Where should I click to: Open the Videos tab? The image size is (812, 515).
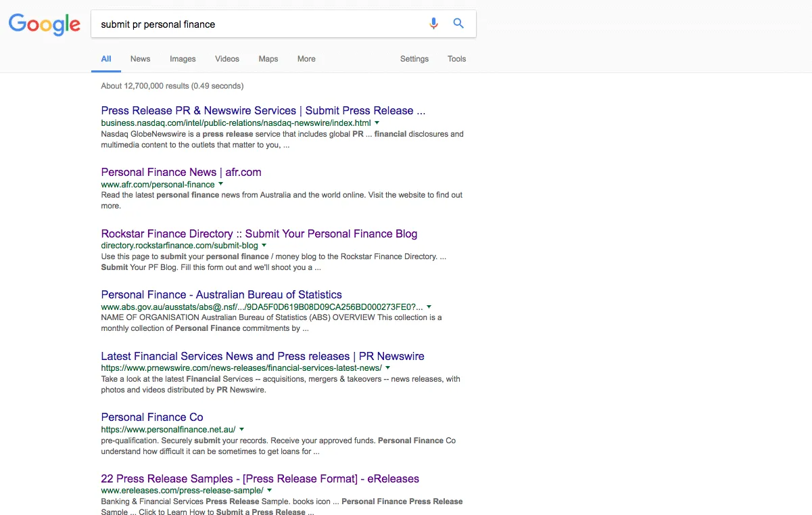(227, 59)
